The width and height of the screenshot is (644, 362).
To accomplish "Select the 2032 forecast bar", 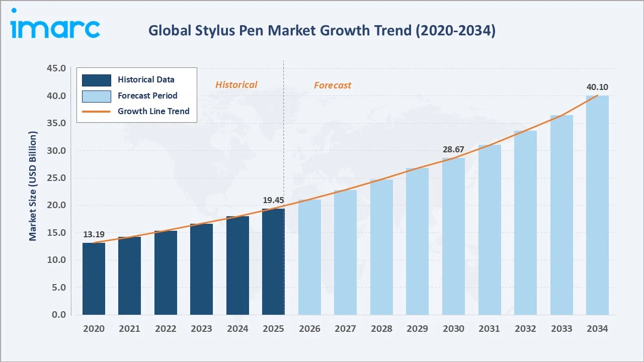I will 525,223.
